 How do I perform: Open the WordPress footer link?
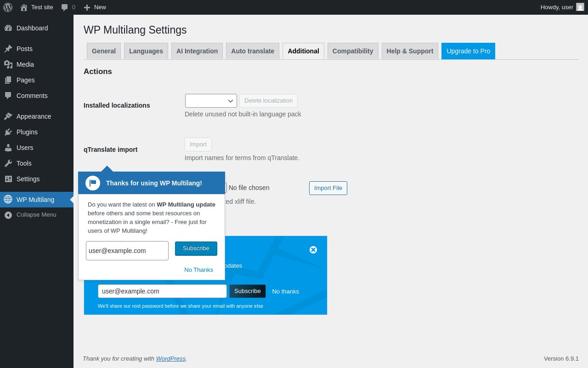pyautogui.click(x=171, y=358)
